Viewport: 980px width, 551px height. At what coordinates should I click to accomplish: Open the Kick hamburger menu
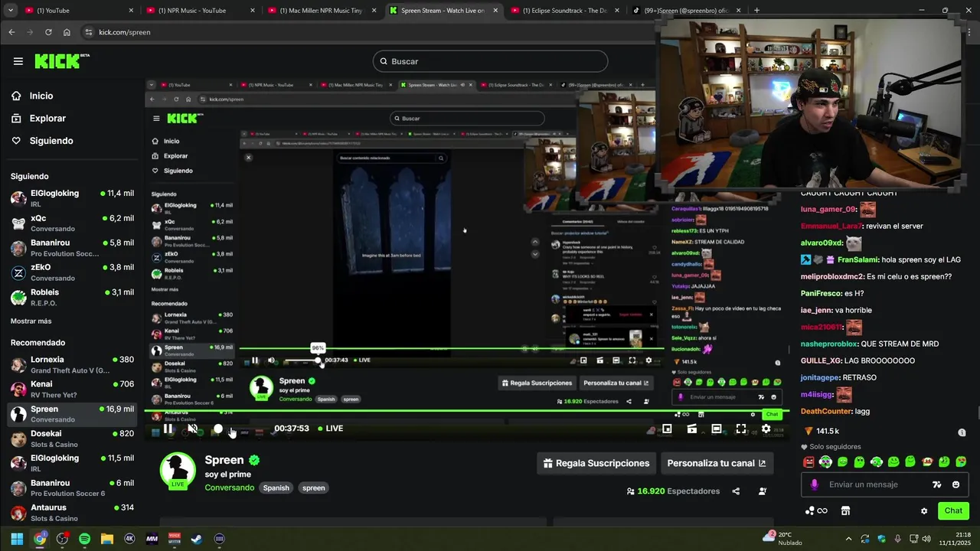(18, 61)
